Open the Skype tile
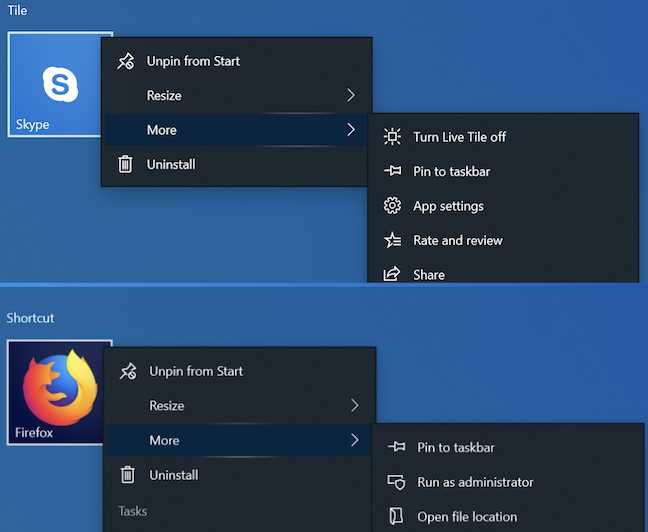 pos(55,84)
